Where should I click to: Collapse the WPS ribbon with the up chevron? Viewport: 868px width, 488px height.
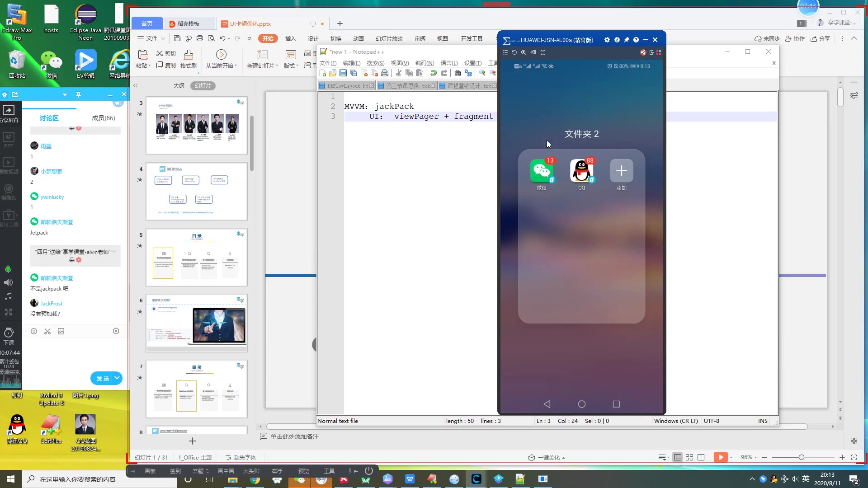click(854, 38)
